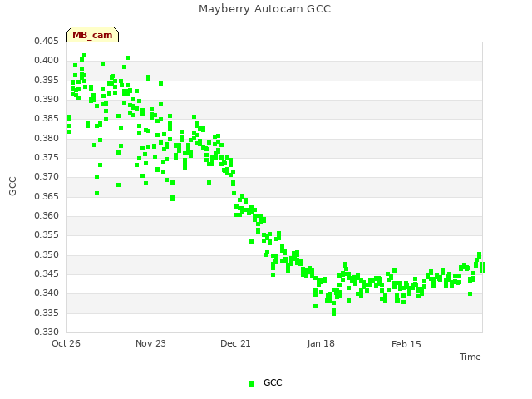The image size is (532, 399).
Task: Click the 0.380 y-axis tick label
Action: click(47, 139)
